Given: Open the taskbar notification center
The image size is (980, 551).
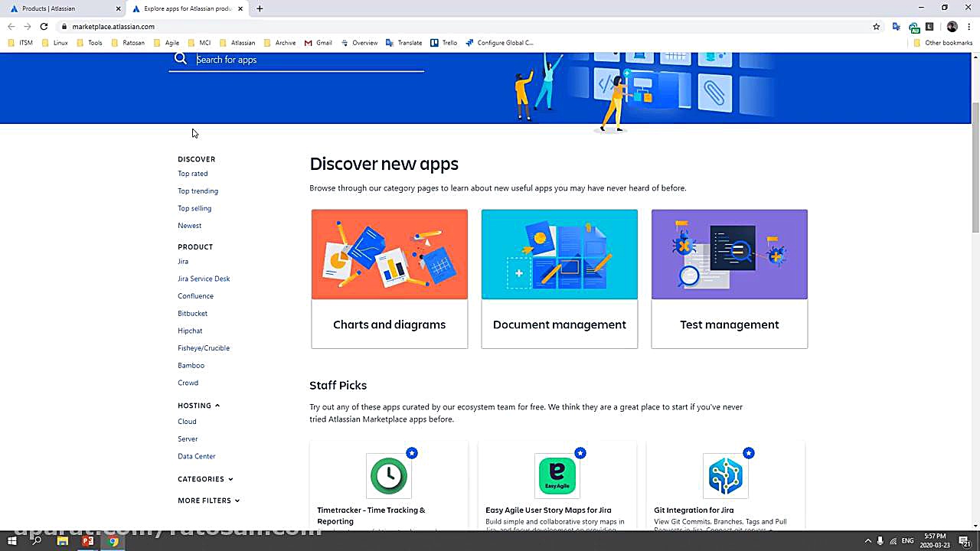Looking at the screenshot, I should 963,541.
